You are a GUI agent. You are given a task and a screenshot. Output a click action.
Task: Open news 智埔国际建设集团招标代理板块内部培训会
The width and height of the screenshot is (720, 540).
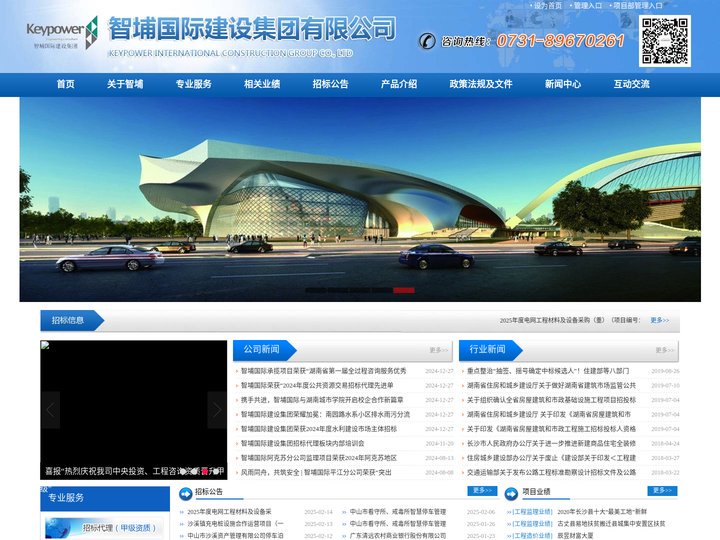tap(303, 444)
